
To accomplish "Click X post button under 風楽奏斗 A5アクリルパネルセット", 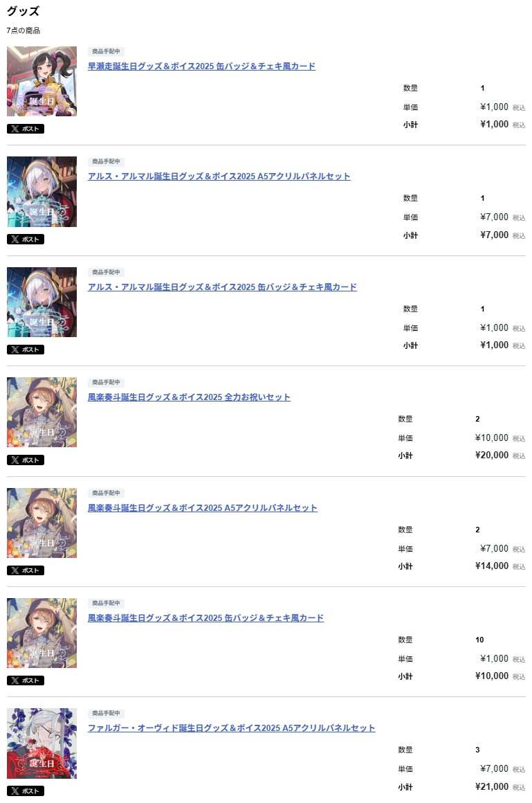I will 26,570.
